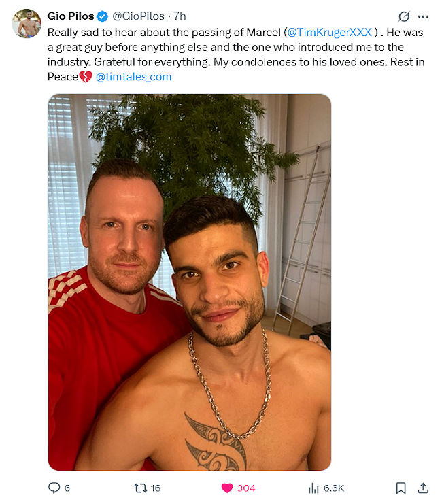The height and width of the screenshot is (504, 442).
Task: Click the 6.6K views count
Action: tap(334, 488)
